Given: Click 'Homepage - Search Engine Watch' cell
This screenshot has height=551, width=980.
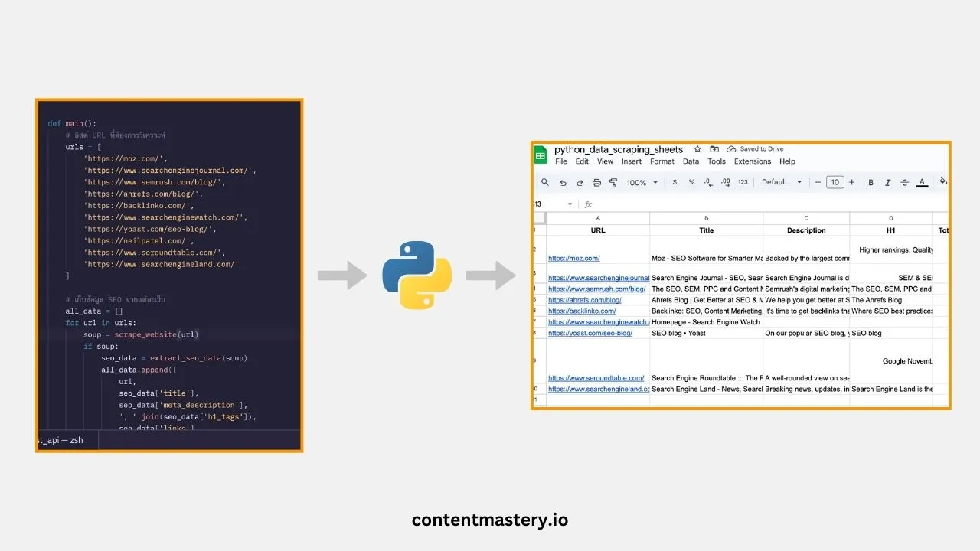Looking at the screenshot, I should point(707,322).
